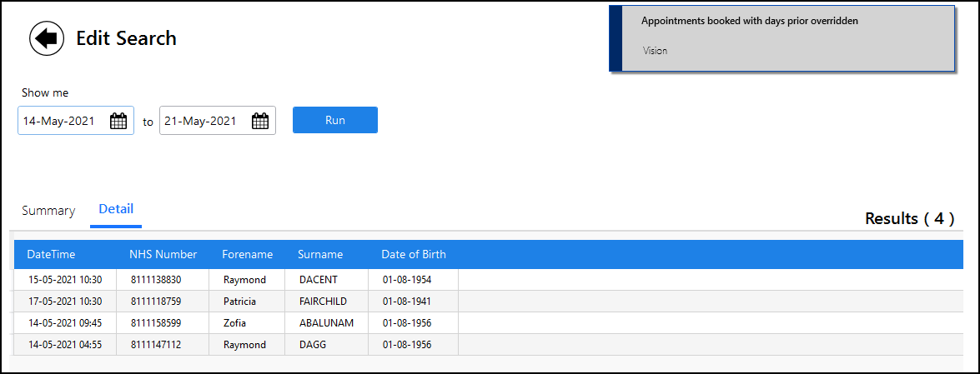Click into the 14-May-2021 start date field
The width and height of the screenshot is (980, 374).
(63, 121)
